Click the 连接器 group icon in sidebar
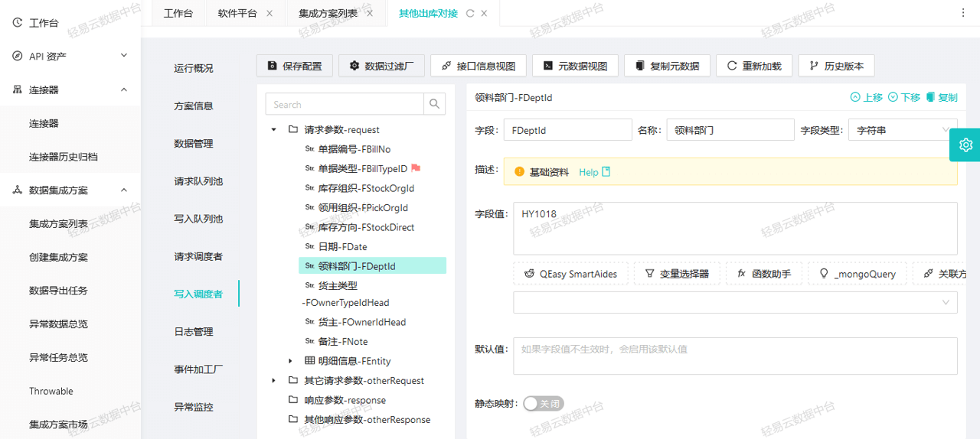The height and width of the screenshot is (439, 980). point(17,89)
